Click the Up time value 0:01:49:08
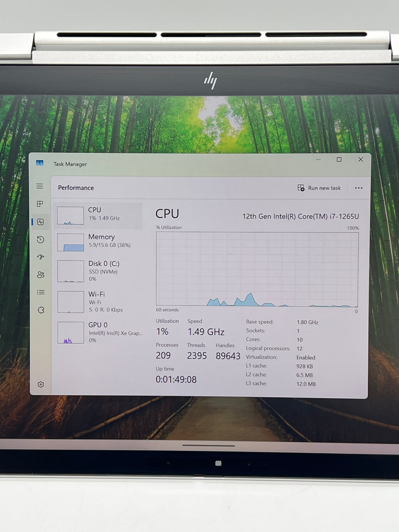 (x=176, y=380)
